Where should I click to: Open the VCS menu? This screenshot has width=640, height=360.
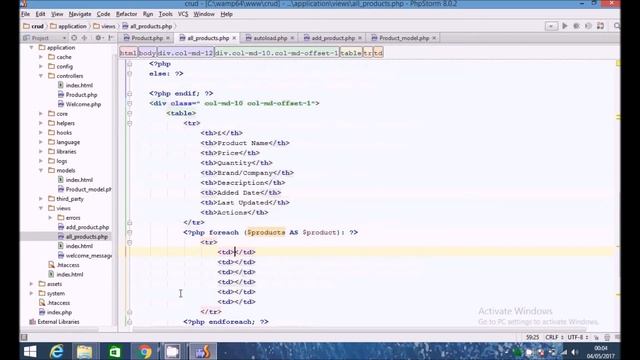click(183, 14)
